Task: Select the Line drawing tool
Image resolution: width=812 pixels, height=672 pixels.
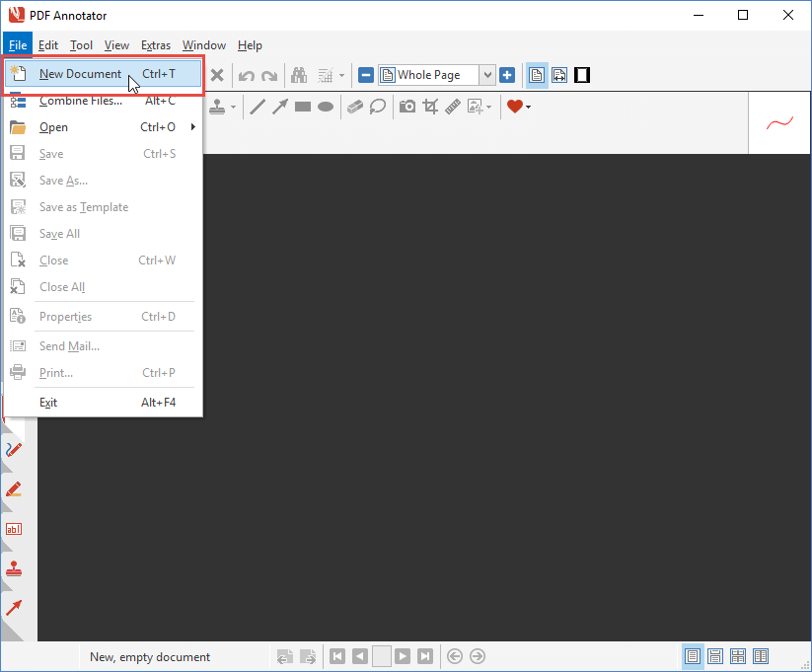Action: [x=258, y=107]
